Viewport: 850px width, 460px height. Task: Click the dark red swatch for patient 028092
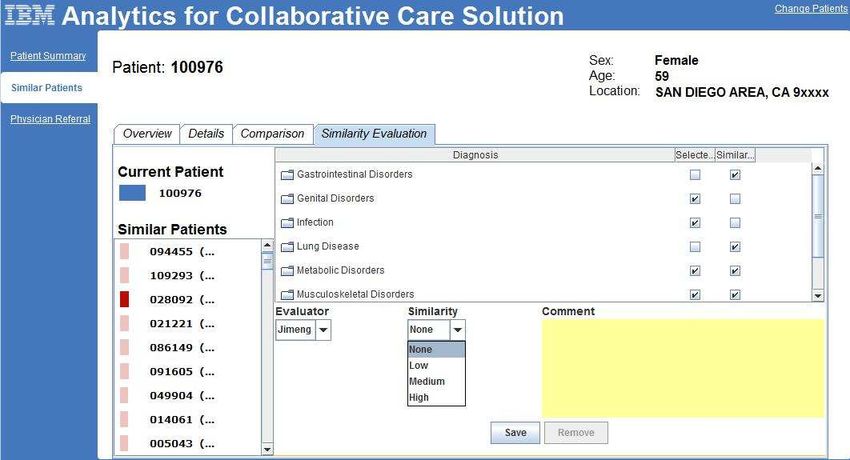(124, 299)
